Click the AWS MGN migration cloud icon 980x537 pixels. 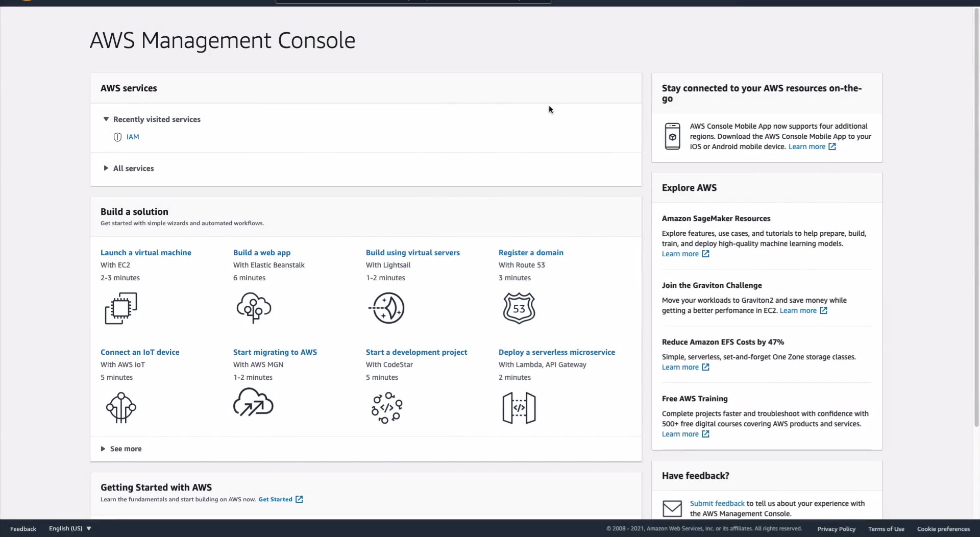click(x=253, y=403)
